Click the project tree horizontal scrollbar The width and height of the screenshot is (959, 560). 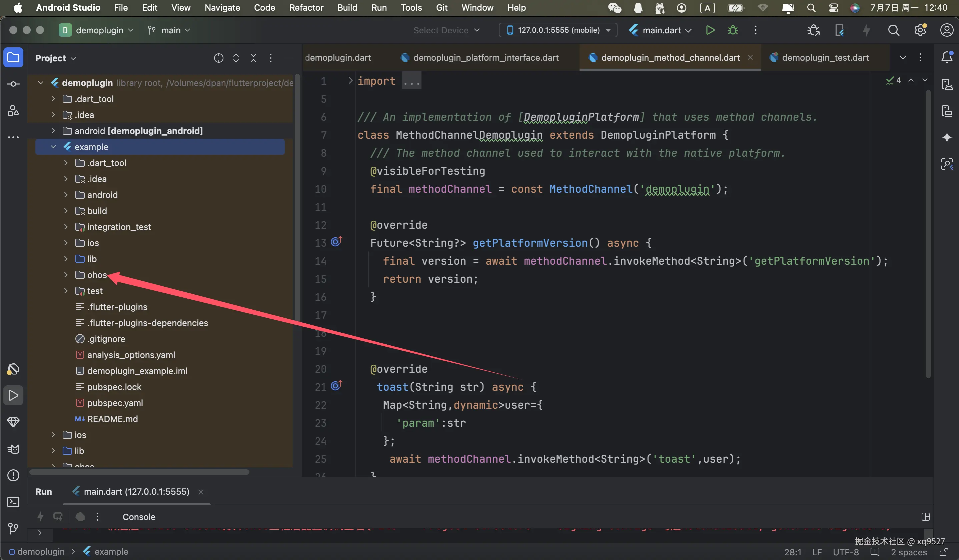point(139,472)
